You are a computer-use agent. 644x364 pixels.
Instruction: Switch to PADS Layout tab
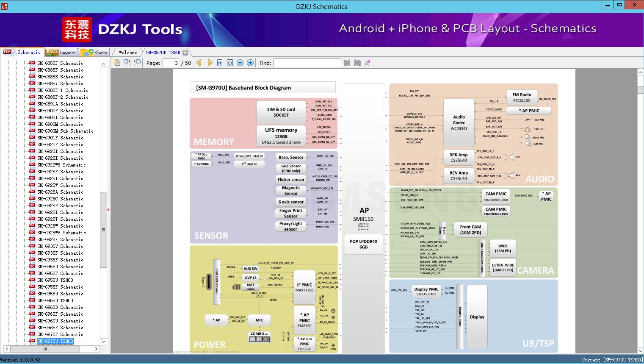(x=61, y=53)
